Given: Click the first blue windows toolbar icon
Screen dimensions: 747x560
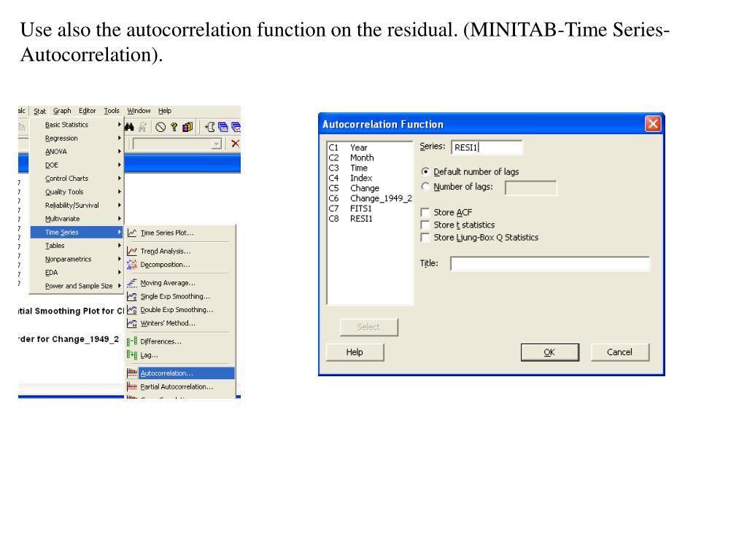Looking at the screenshot, I should 223,127.
